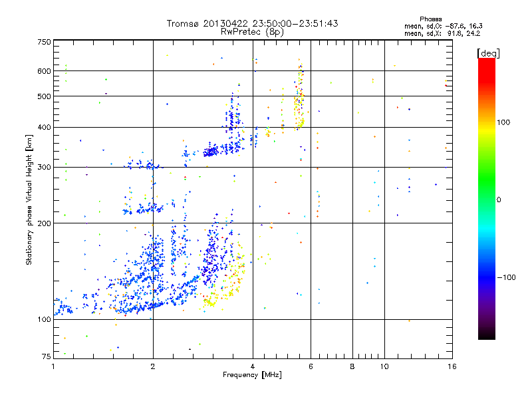This screenshot has height=399, width=532.
Task: Click the y-axis tick label '300'
Action: click(x=44, y=168)
